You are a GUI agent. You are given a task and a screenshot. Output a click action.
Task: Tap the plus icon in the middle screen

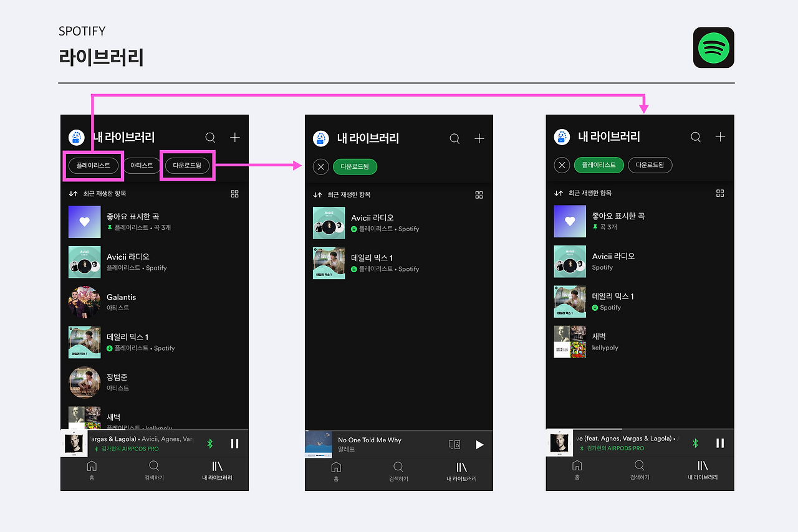pyautogui.click(x=479, y=138)
